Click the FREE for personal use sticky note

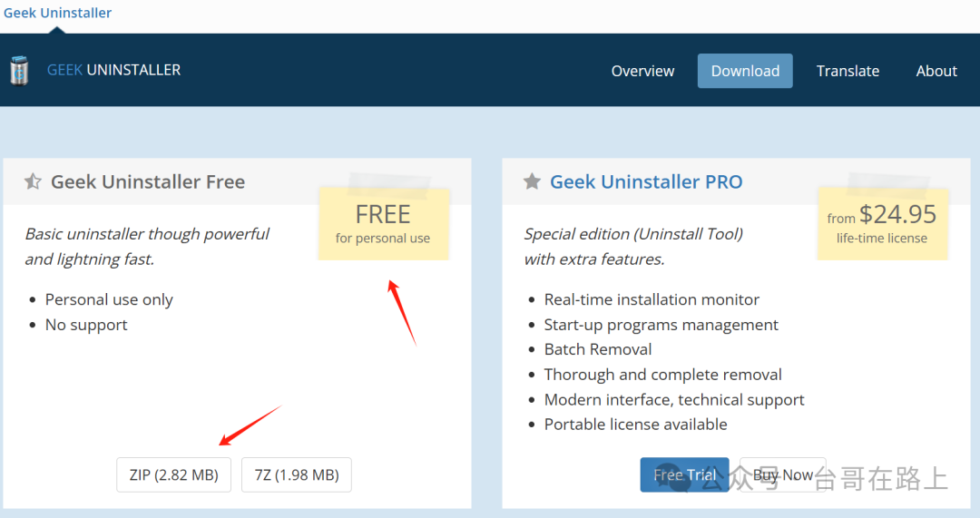click(383, 223)
